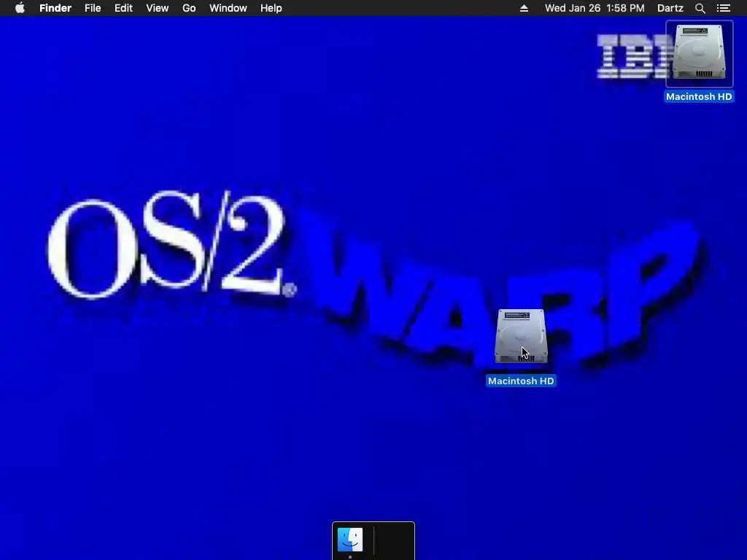747x560 pixels.
Task: Open the File menu
Action: pos(93,8)
